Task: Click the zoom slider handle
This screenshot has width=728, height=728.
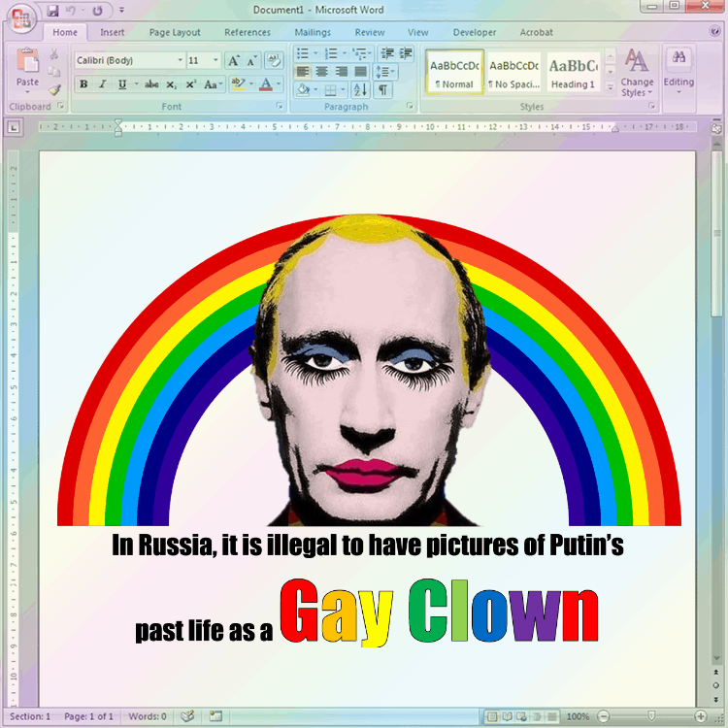Action: tap(650, 716)
